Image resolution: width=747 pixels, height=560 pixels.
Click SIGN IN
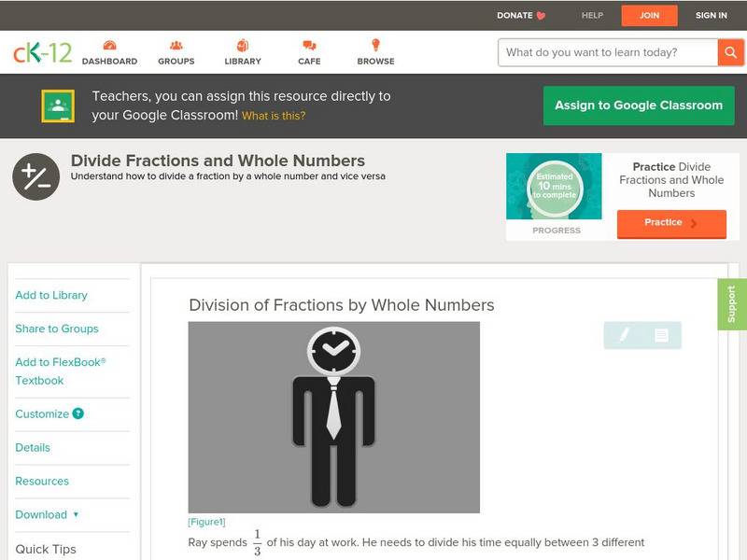(x=712, y=15)
